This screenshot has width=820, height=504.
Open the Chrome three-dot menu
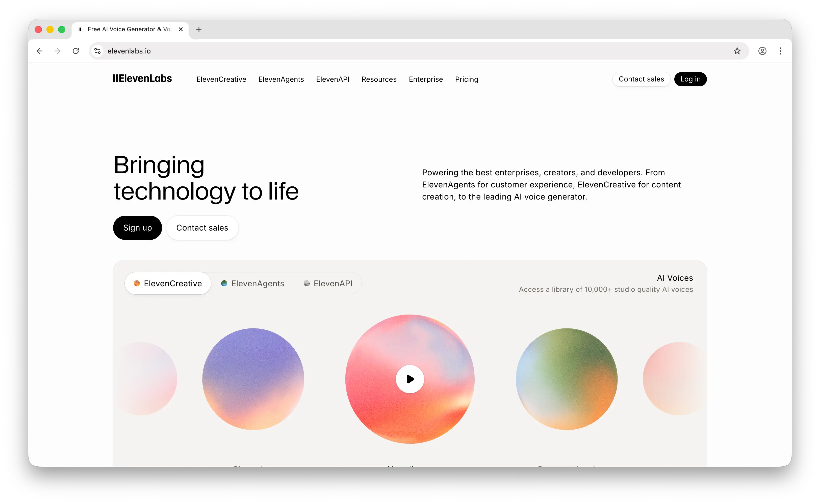(x=780, y=51)
